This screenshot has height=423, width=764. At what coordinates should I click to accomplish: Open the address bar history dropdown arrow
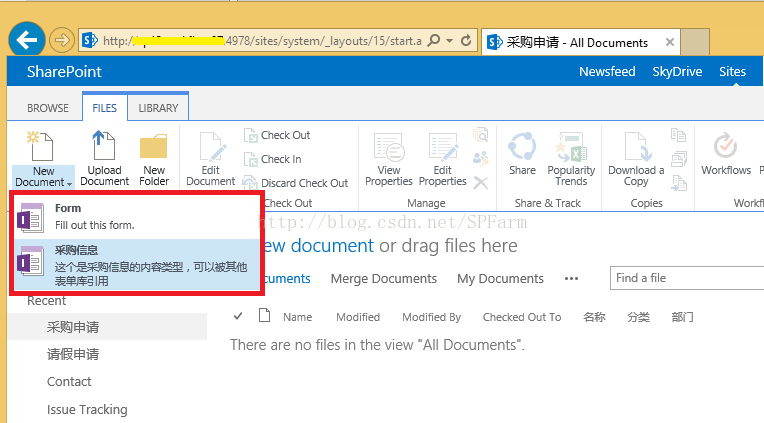(449, 40)
